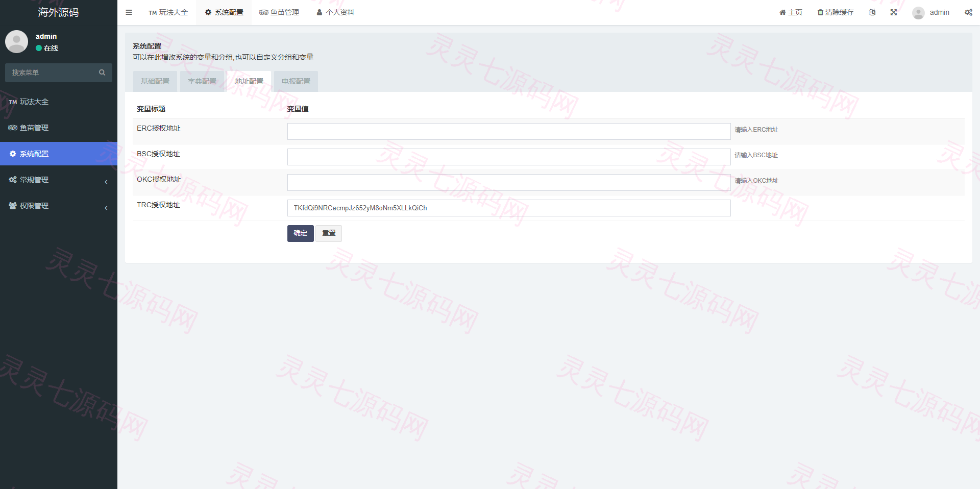Image resolution: width=980 pixels, height=489 pixels.
Task: Open 玩法大全 in the sidebar
Action: click(59, 102)
